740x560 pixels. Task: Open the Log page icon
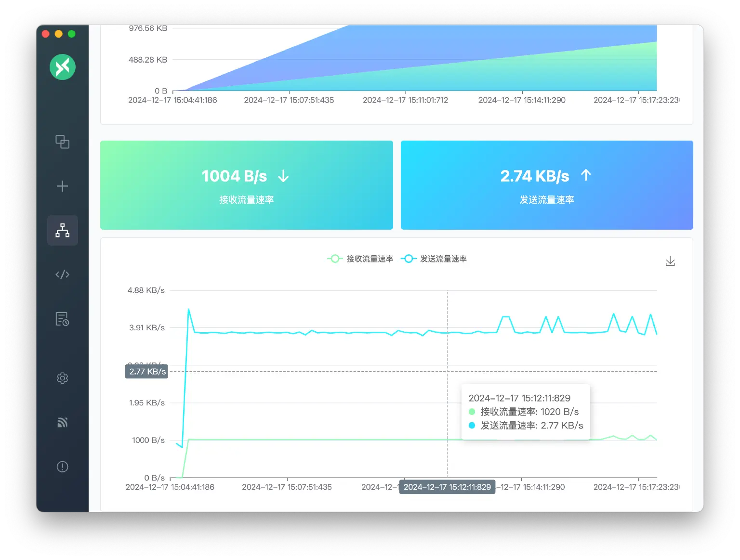pos(62,319)
